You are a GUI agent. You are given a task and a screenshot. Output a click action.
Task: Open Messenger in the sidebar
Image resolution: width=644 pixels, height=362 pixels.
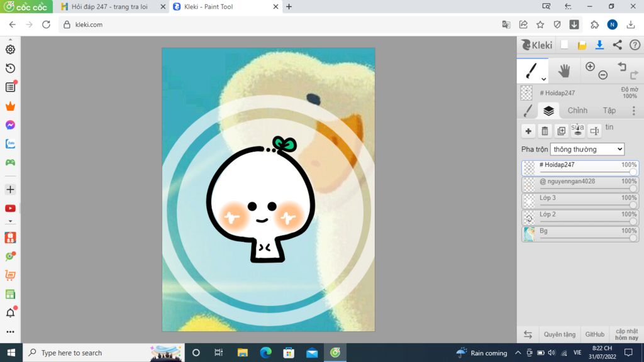[x=10, y=125]
